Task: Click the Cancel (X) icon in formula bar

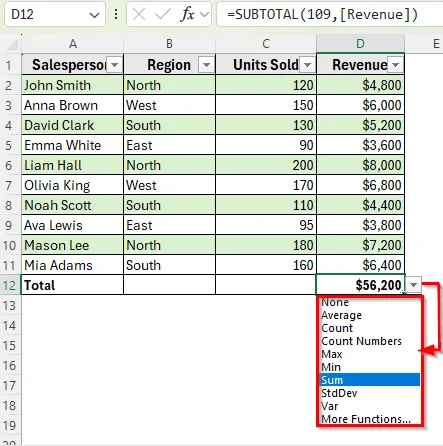Action: [x=138, y=14]
